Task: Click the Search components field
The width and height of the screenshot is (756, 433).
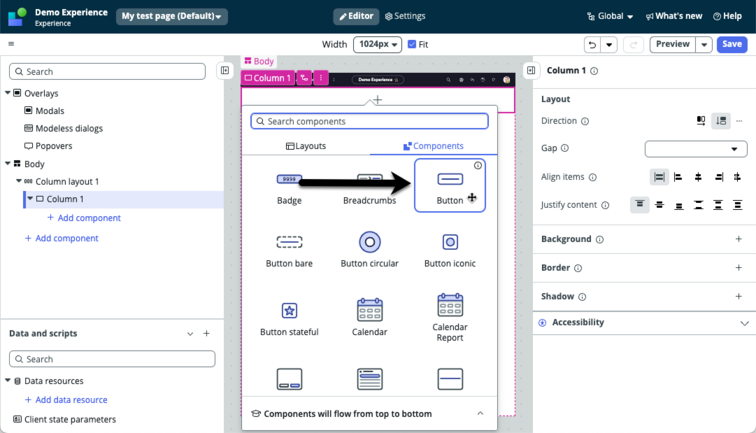Action: coord(369,121)
